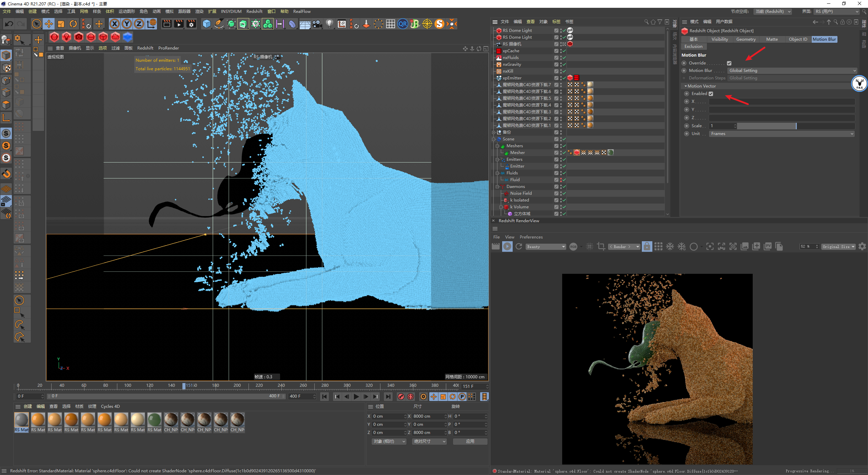
Task: Click the Undo arrow icon
Action: click(x=9, y=24)
